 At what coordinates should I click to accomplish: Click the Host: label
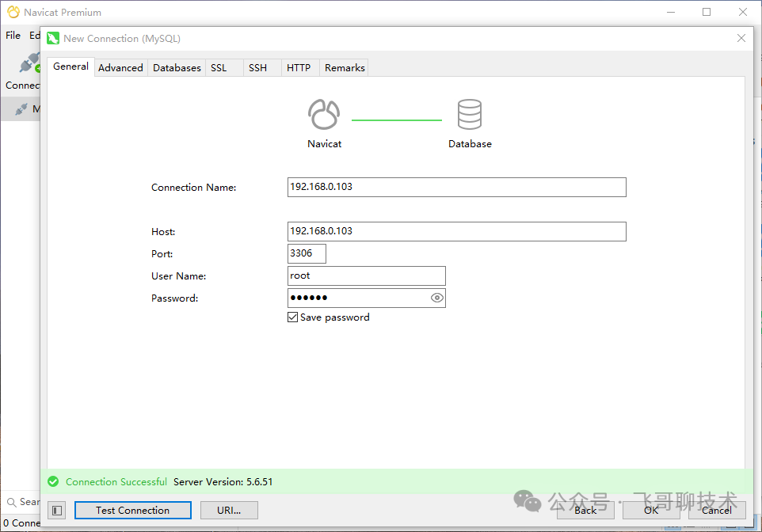tap(163, 232)
